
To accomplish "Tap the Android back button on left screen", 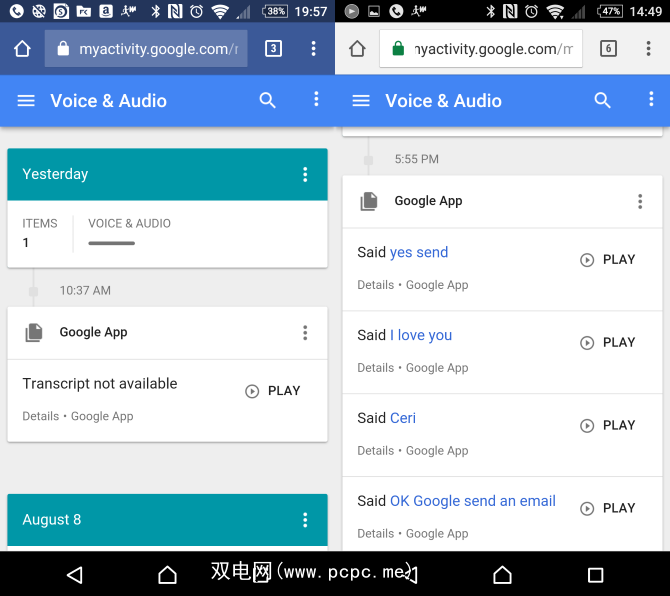I will point(75,575).
